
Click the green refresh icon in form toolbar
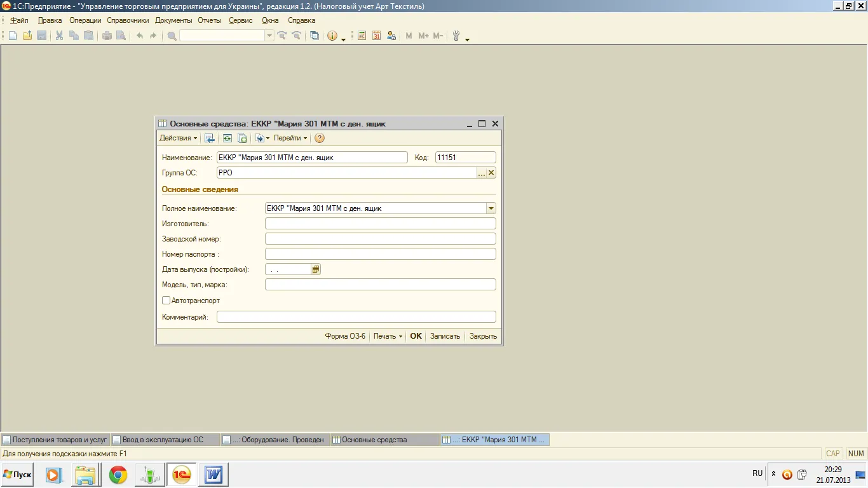click(227, 138)
